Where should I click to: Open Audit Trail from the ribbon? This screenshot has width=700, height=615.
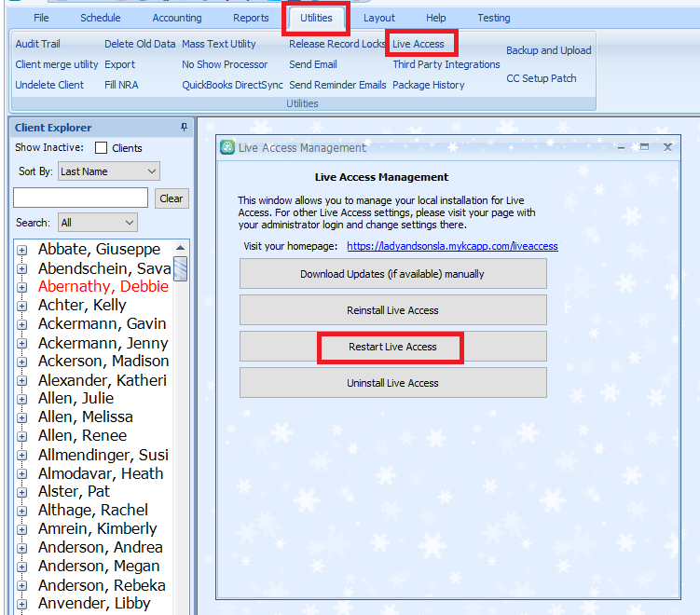37,44
